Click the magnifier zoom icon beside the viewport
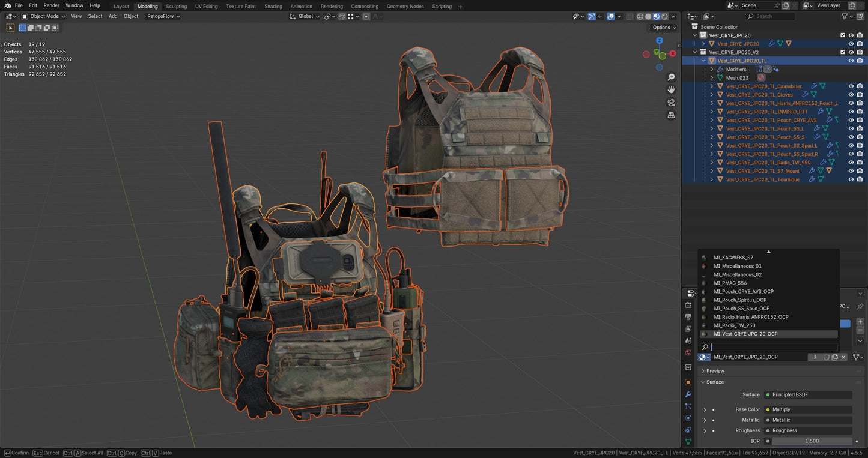 [672, 77]
